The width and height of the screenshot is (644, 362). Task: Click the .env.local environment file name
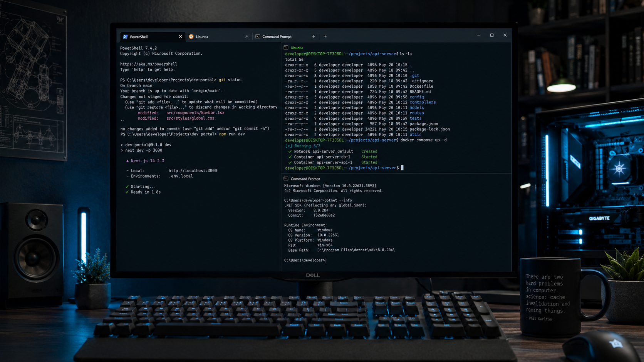pos(181,176)
